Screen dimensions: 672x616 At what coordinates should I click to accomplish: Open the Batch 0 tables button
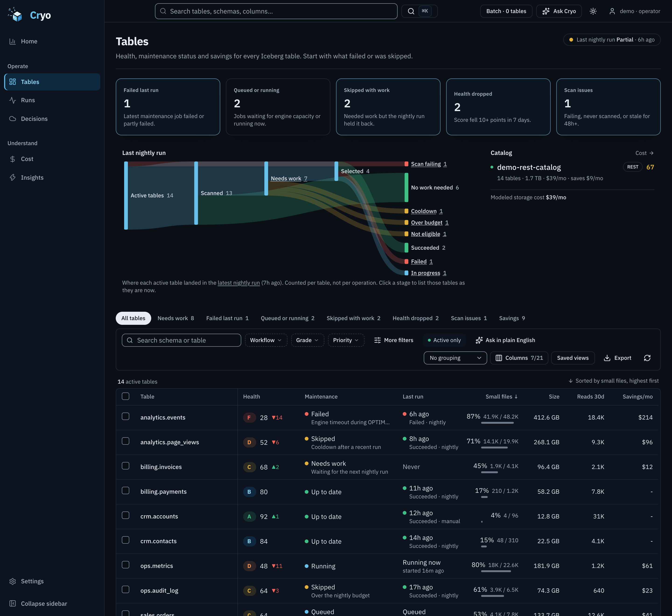[x=506, y=11]
